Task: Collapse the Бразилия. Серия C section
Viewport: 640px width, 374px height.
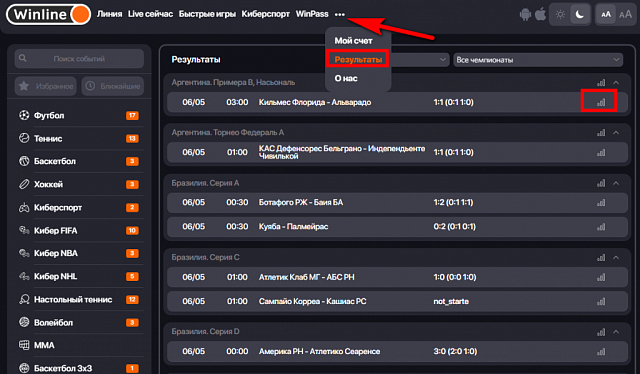Action: (x=616, y=258)
